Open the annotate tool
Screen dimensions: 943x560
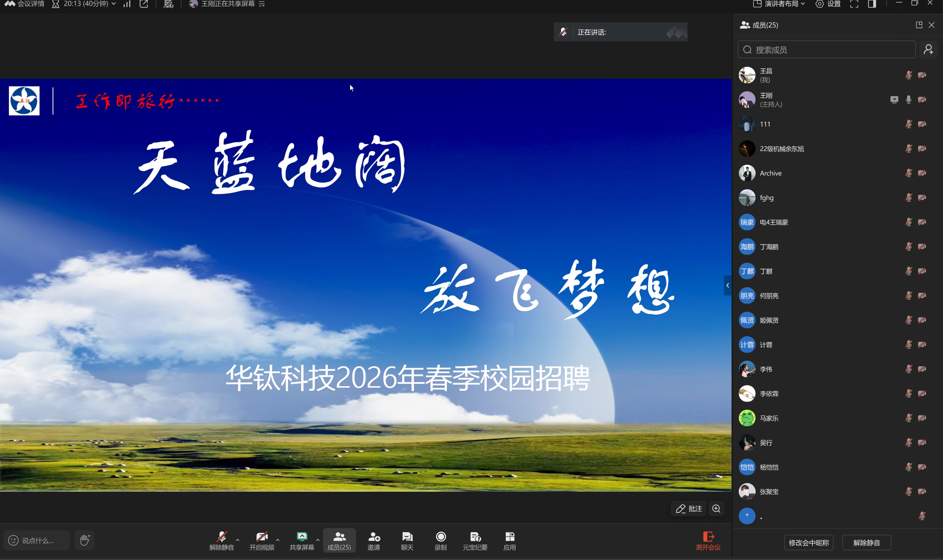689,509
